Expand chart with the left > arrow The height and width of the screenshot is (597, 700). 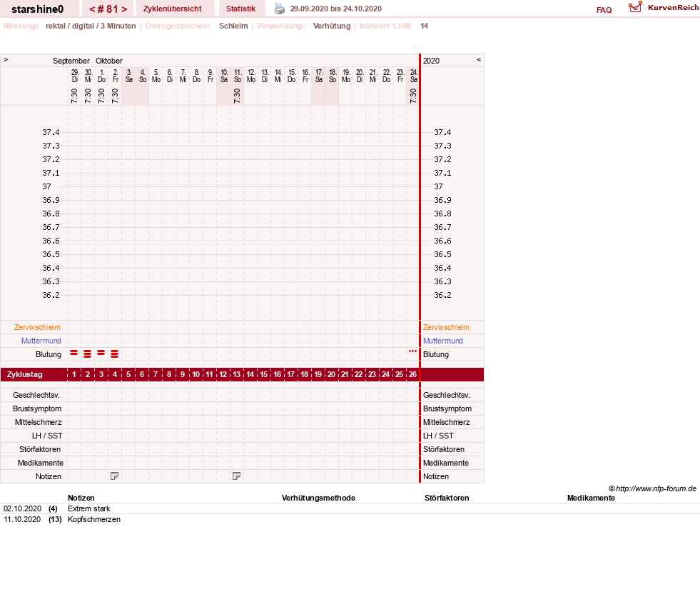tap(6, 59)
